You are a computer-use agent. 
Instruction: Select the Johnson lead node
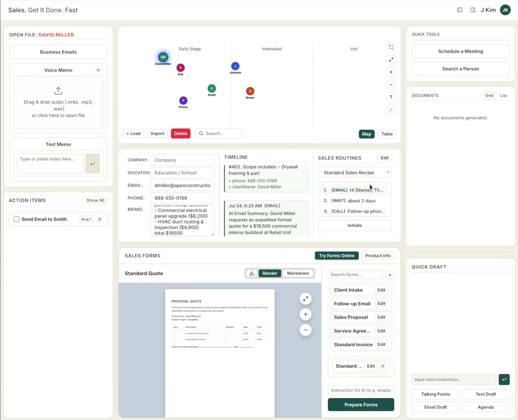point(235,66)
